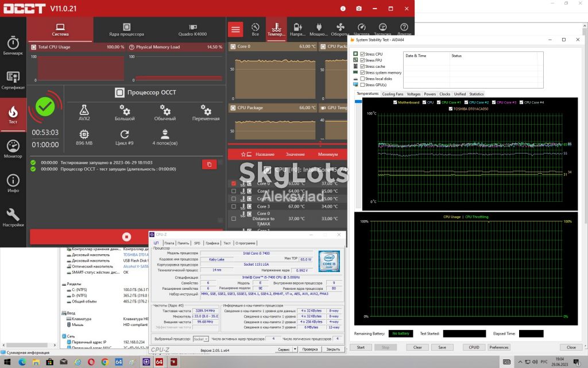Open the Настройки wrench in OCCT sidebar
Viewport: 588px width, 368px height.
click(x=13, y=217)
